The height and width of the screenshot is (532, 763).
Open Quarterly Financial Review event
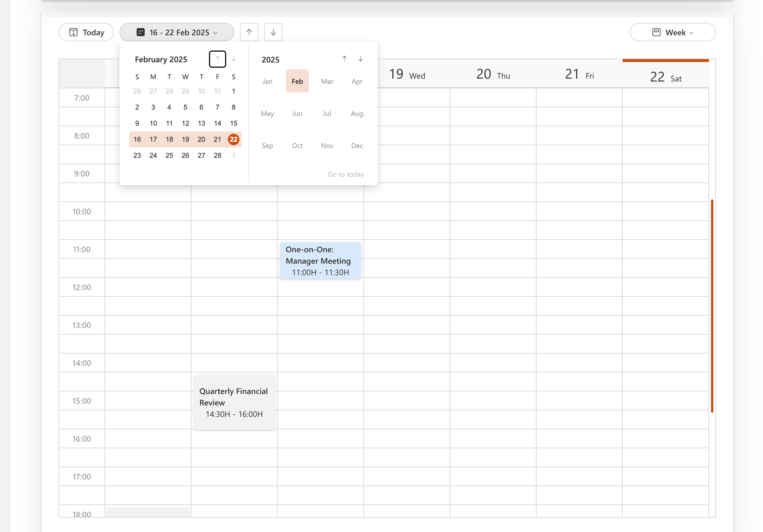(x=234, y=402)
